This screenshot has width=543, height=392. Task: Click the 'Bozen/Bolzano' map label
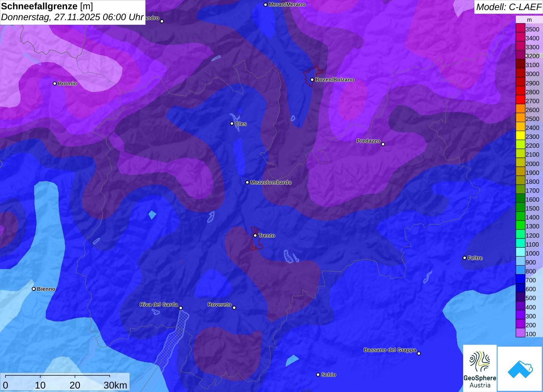335,80
